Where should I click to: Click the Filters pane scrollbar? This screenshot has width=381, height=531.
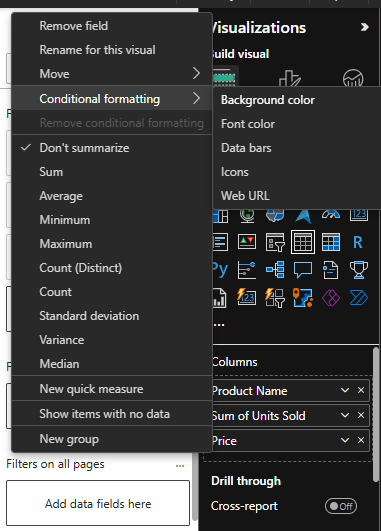tap(194, 486)
